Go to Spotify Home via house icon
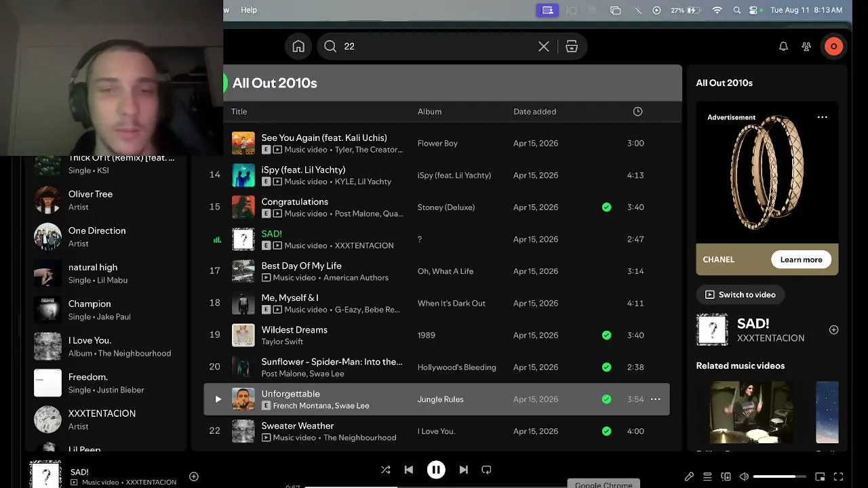 [298, 46]
